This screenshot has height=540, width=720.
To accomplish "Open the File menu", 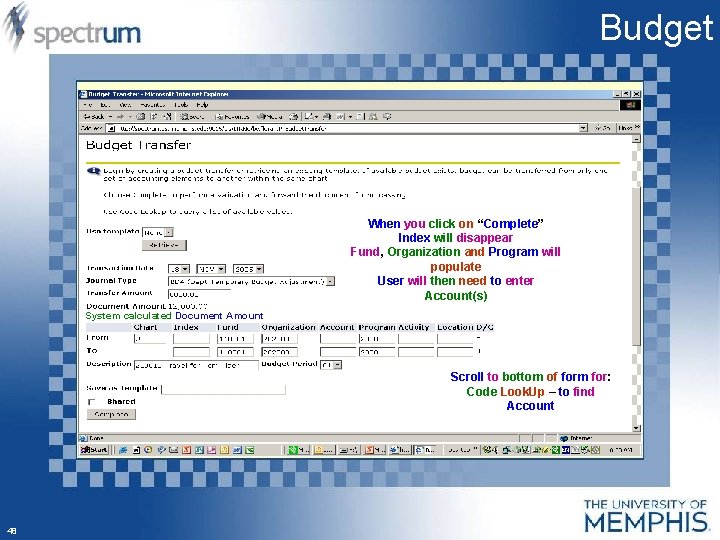I will click(x=87, y=105).
